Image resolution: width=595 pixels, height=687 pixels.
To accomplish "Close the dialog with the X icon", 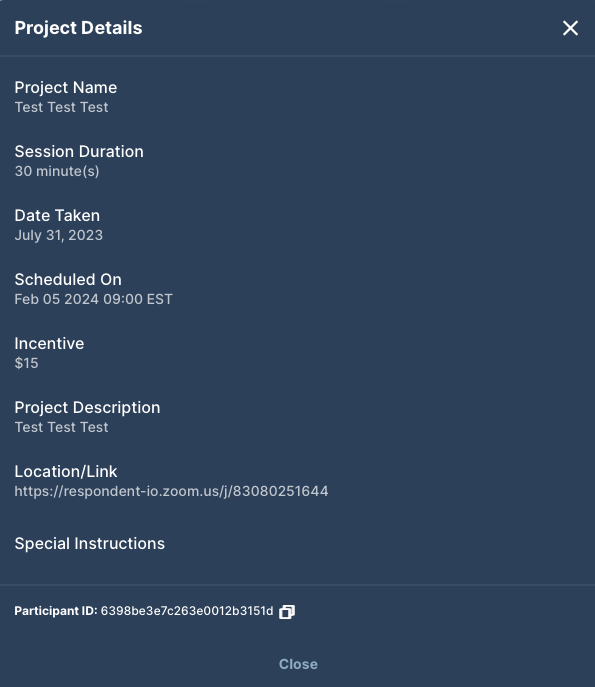I will (x=570, y=28).
